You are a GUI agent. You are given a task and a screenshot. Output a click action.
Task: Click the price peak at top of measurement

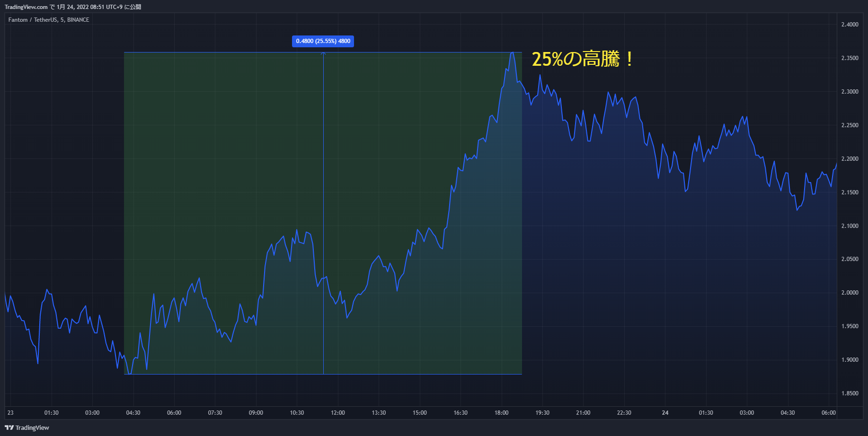click(512, 52)
